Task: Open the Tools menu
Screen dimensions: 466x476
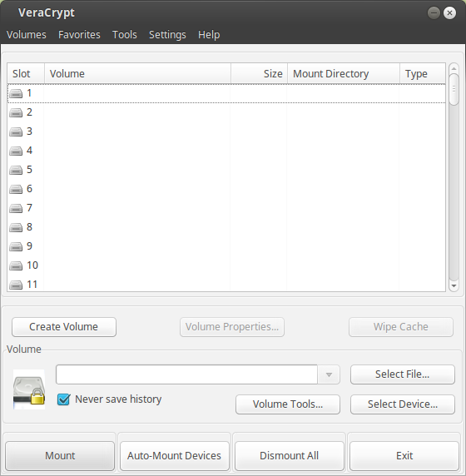Action: click(125, 35)
